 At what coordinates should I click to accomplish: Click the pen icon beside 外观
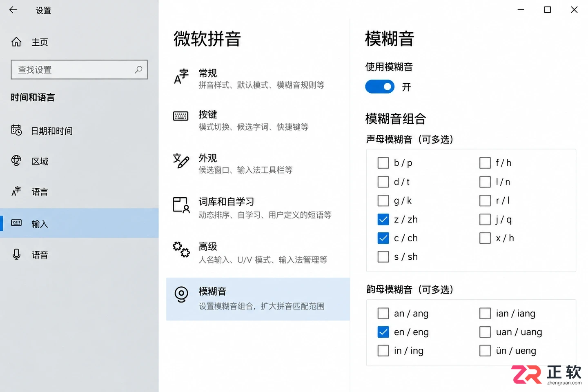[x=181, y=160]
